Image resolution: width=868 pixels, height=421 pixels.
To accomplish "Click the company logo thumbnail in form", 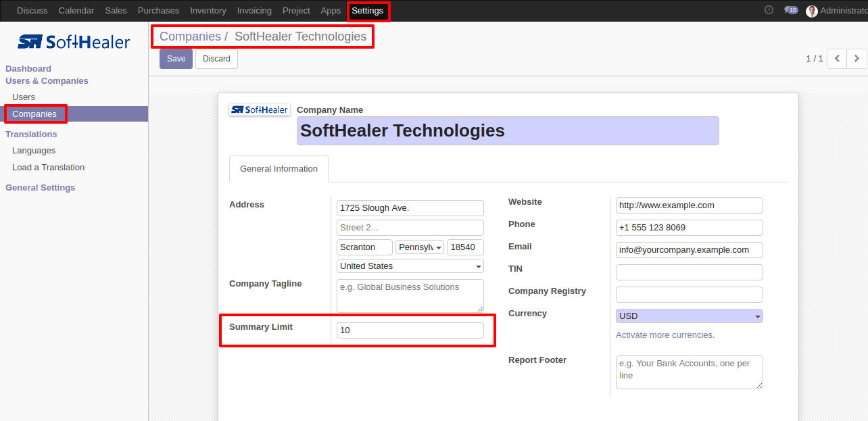I will tap(260, 109).
